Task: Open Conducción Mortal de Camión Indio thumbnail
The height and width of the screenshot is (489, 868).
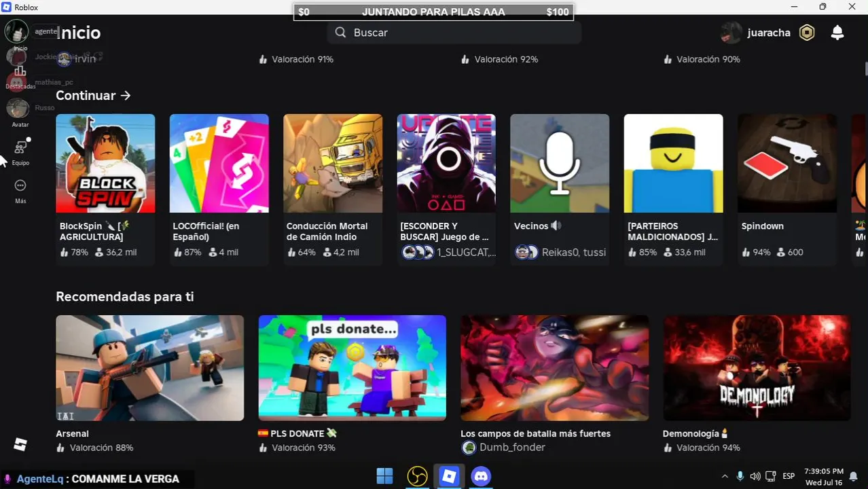Action: [333, 163]
